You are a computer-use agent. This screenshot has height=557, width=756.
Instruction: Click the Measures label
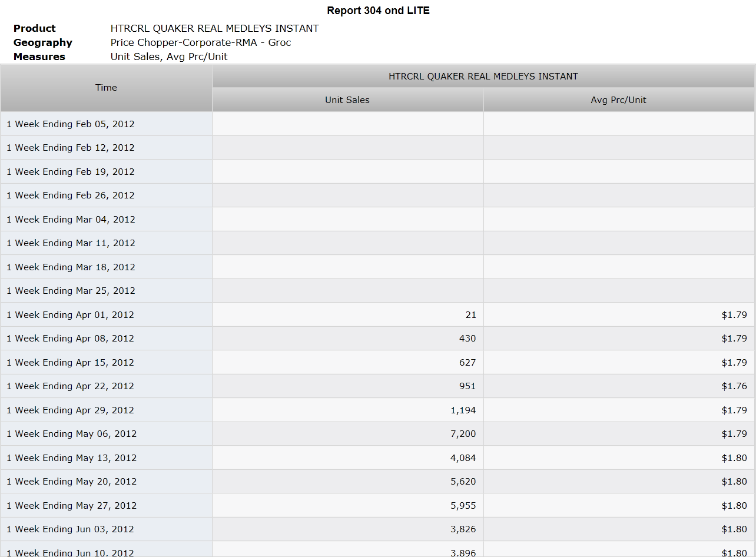point(39,57)
